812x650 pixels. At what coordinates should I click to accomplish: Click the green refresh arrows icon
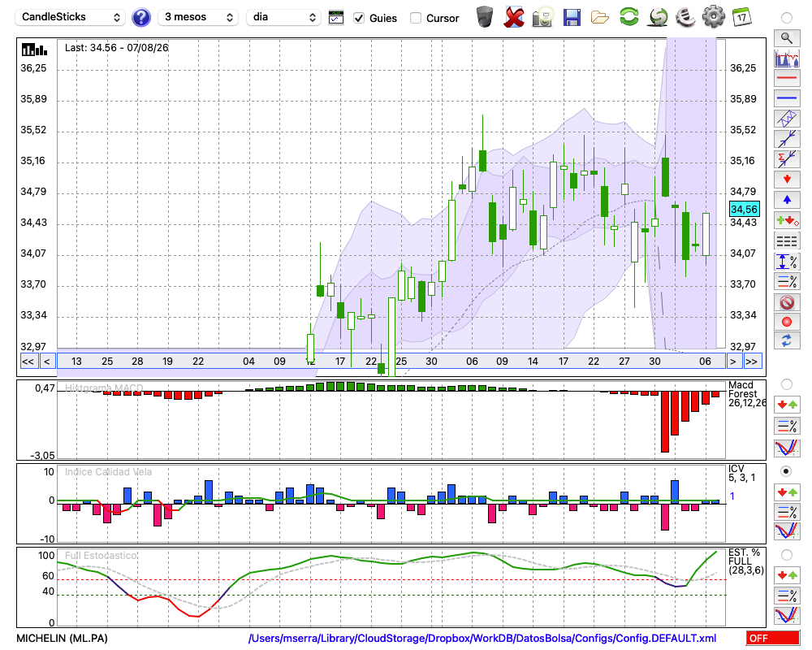tap(628, 17)
